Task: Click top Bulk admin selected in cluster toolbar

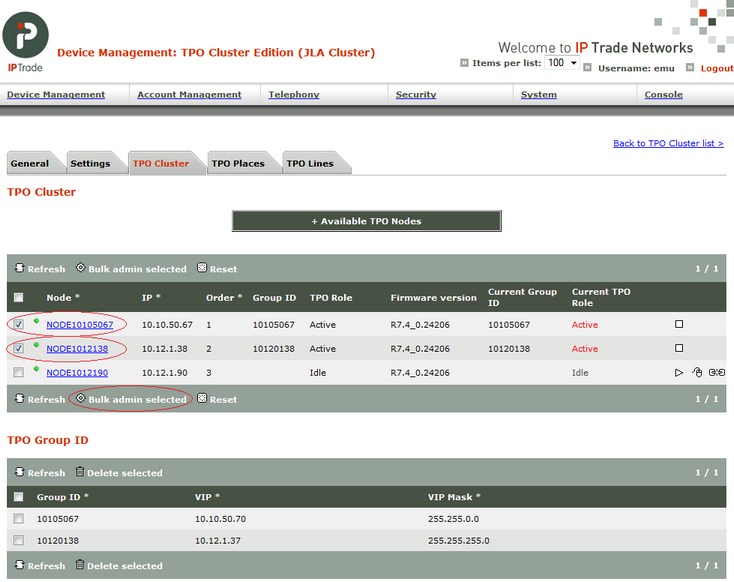Action: pos(132,269)
